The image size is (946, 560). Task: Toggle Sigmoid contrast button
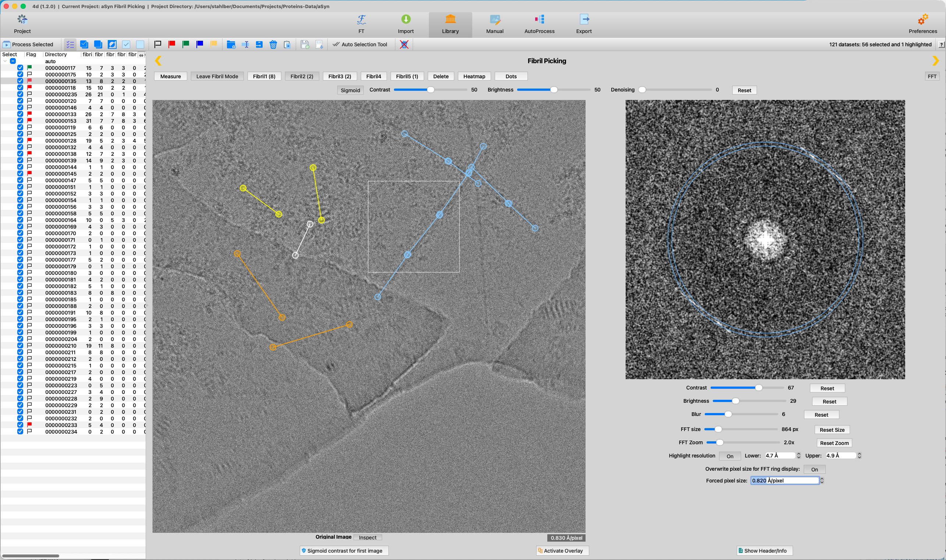[x=350, y=90]
